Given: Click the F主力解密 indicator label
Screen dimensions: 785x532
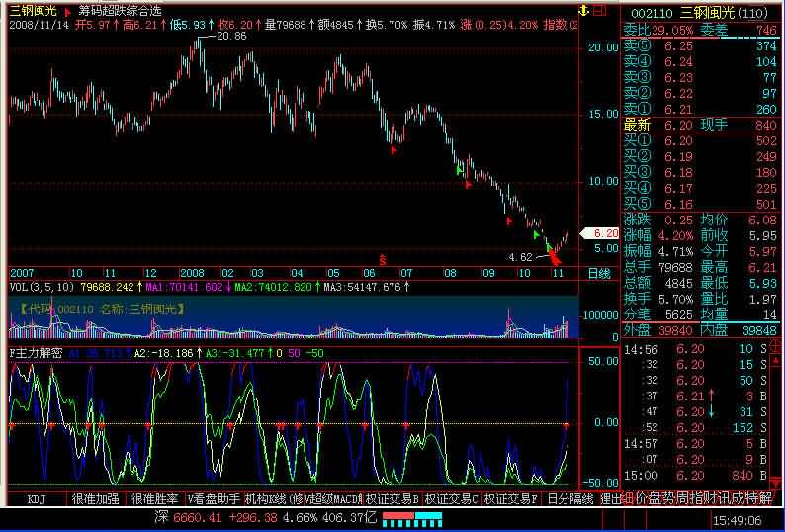Looking at the screenshot, I should click(x=36, y=352).
